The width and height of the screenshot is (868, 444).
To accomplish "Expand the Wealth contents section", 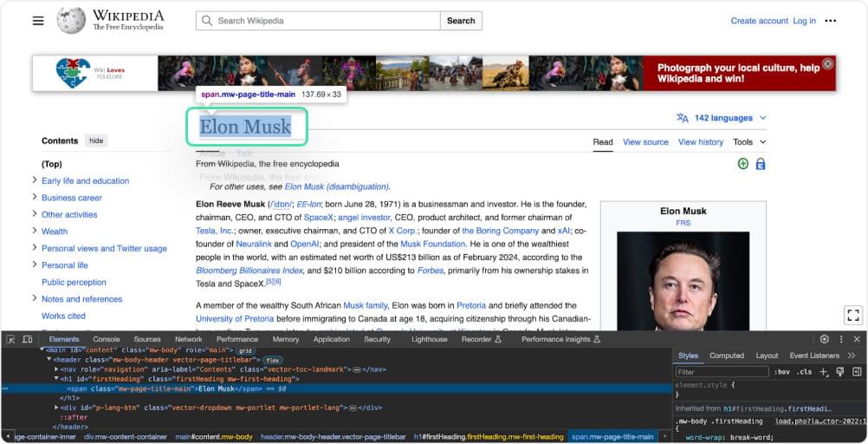I will tap(35, 231).
